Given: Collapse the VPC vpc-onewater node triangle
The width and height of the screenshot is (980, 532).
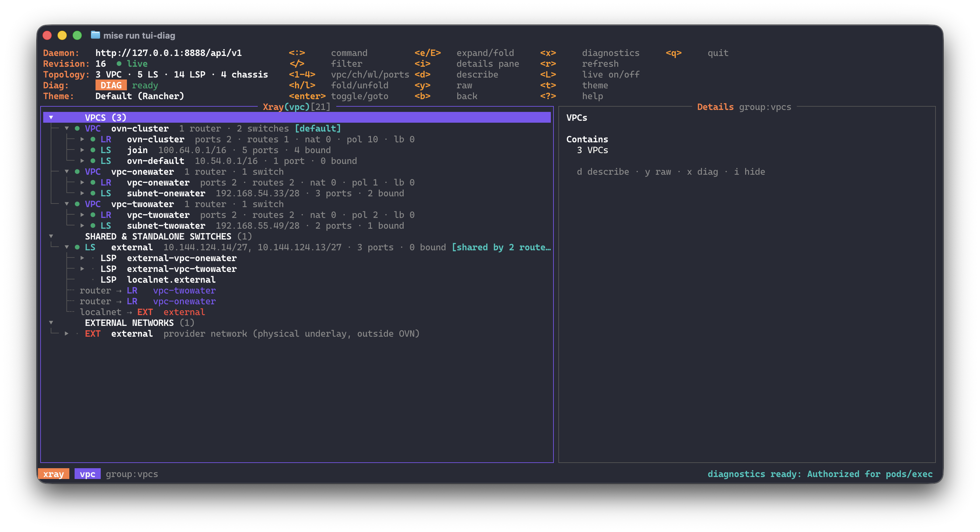Looking at the screenshot, I should click(x=67, y=172).
